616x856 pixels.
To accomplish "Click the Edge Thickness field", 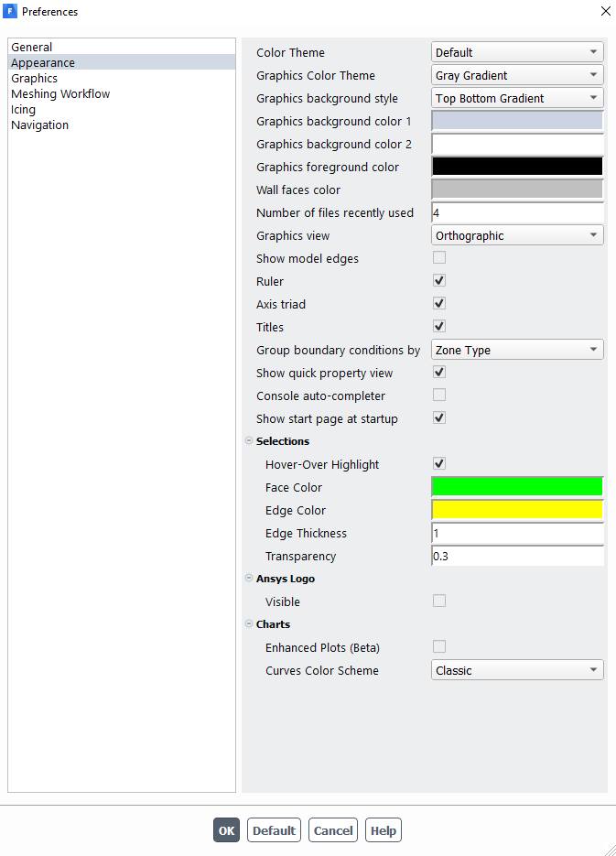I will pyautogui.click(x=517, y=533).
